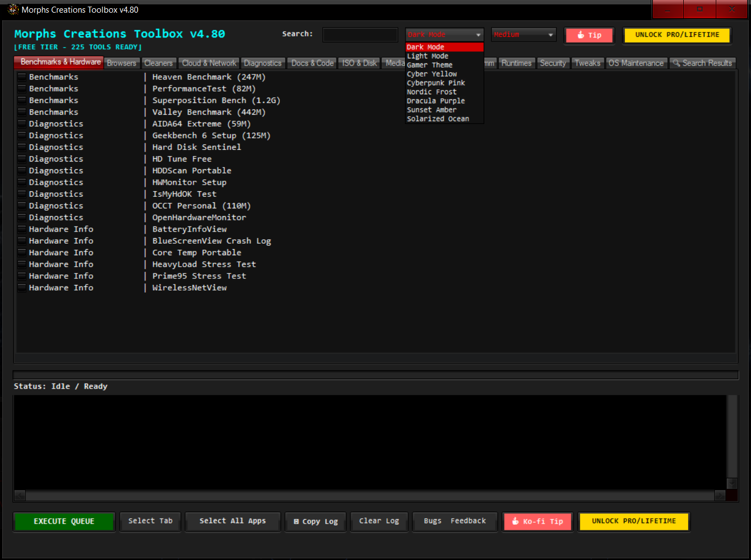The width and height of the screenshot is (751, 560).
Task: Select the Prime95 Stress Test checkbox
Action: (22, 276)
